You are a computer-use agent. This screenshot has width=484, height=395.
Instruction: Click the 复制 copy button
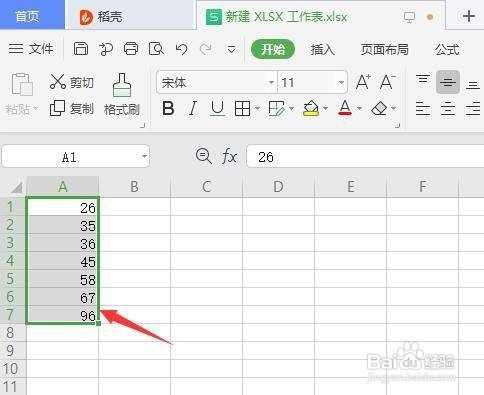(72, 108)
